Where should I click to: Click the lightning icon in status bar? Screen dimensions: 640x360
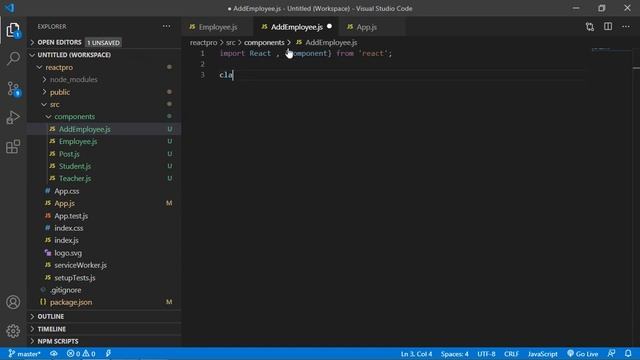pos(108,353)
